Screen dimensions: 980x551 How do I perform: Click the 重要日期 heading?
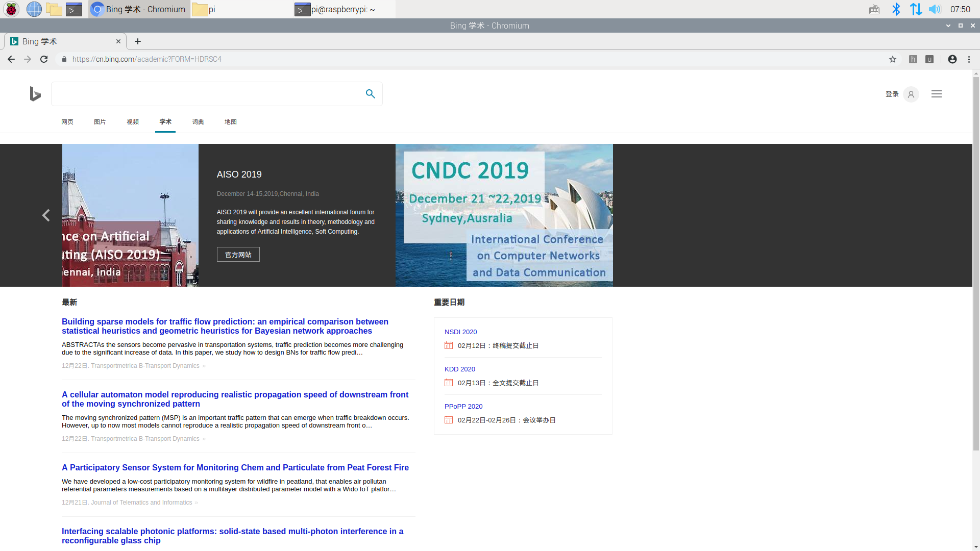[449, 303]
